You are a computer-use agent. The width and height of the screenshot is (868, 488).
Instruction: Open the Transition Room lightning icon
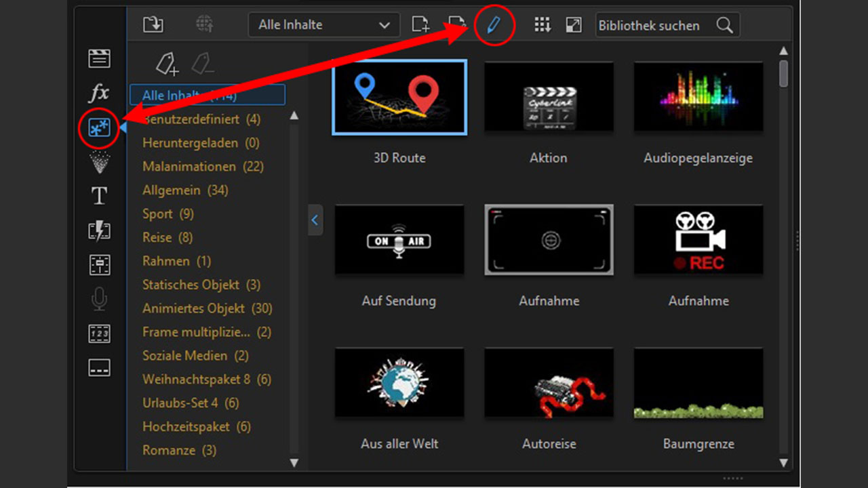click(x=99, y=230)
